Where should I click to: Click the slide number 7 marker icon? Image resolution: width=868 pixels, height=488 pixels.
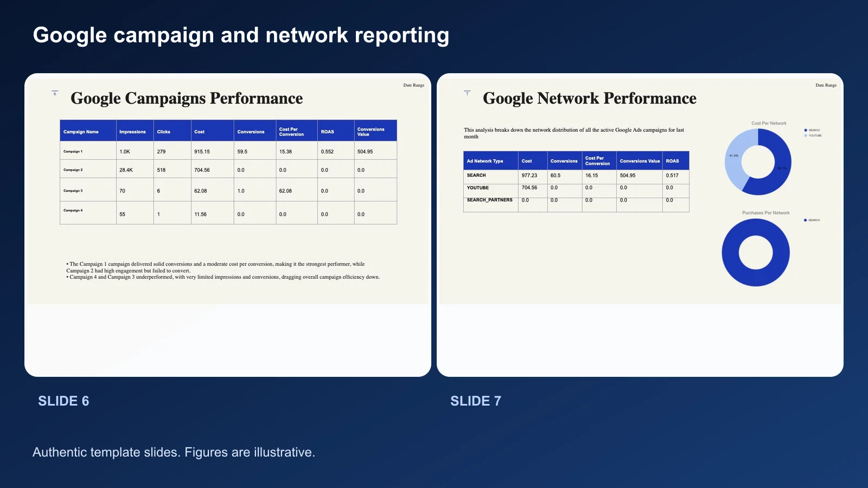(x=467, y=93)
